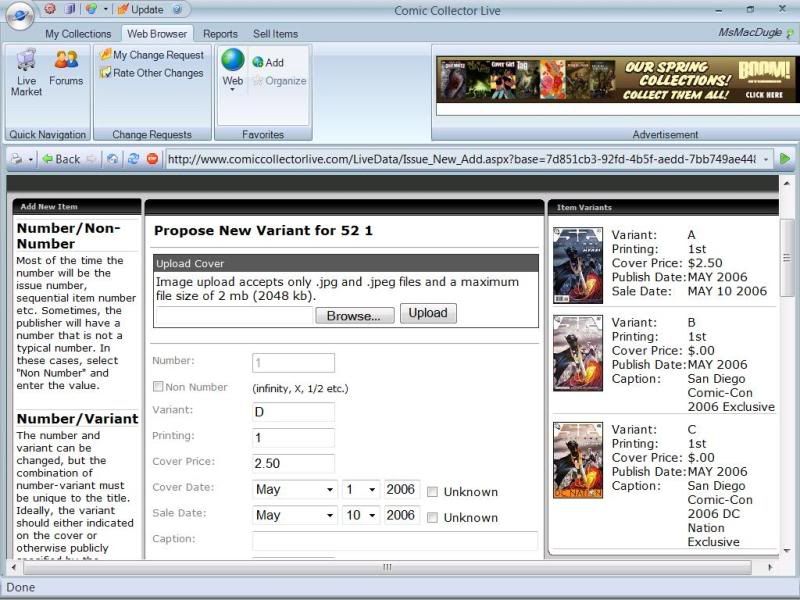Viewport: 800px width, 600px height.
Task: Switch to My Collections tab
Action: tap(78, 34)
